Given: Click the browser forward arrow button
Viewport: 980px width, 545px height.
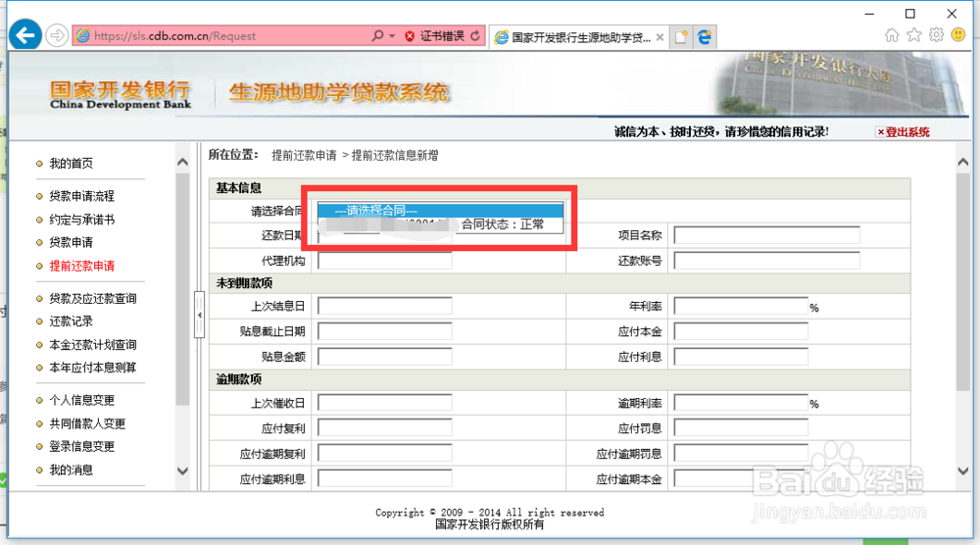Looking at the screenshot, I should 57,35.
